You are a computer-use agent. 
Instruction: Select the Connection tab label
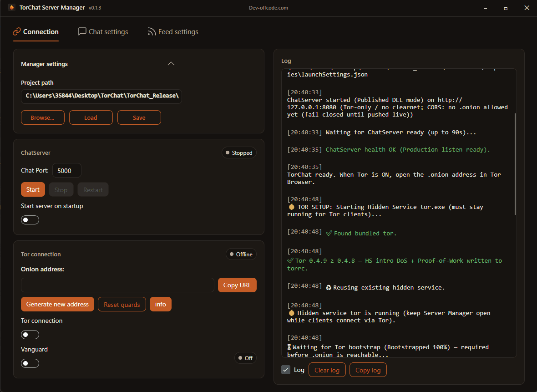[x=41, y=31]
